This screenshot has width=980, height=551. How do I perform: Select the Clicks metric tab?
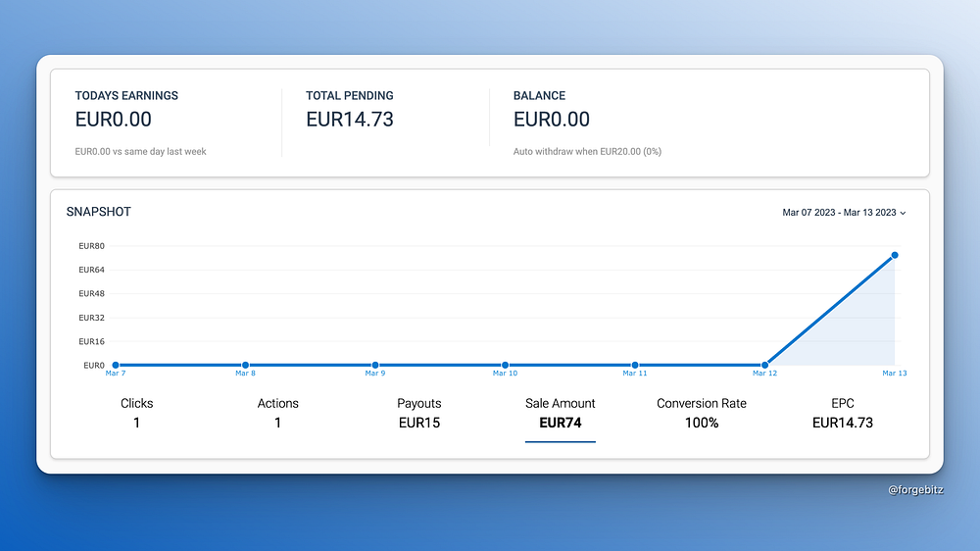click(136, 413)
